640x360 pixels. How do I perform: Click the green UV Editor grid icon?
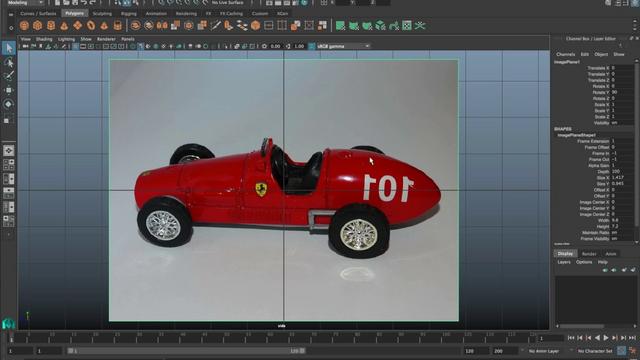[x=407, y=26]
